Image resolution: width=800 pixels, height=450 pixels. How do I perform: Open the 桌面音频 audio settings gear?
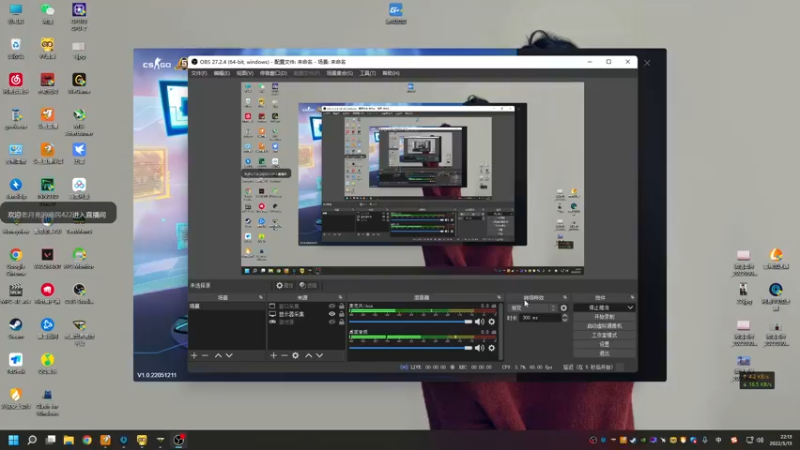click(492, 348)
